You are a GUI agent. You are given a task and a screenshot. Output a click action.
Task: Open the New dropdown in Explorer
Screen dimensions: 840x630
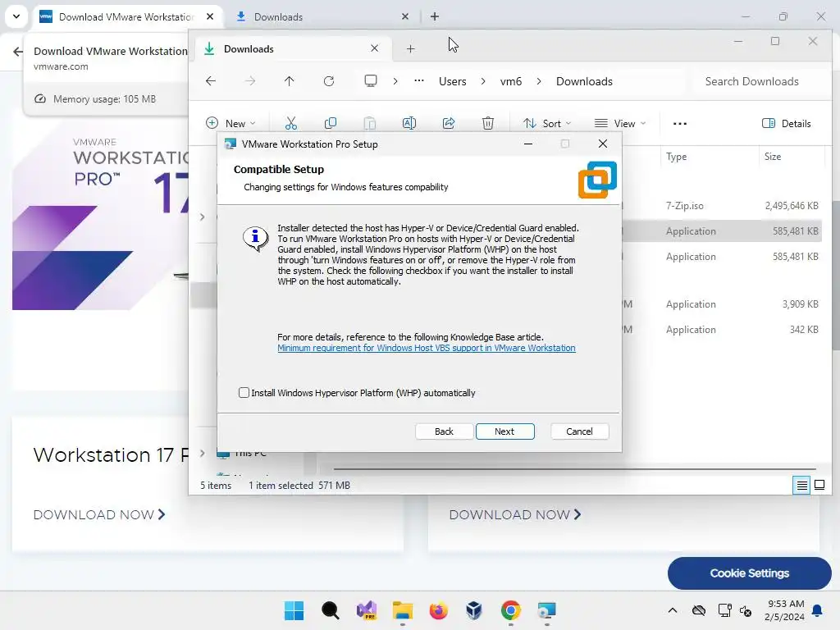[x=231, y=124]
